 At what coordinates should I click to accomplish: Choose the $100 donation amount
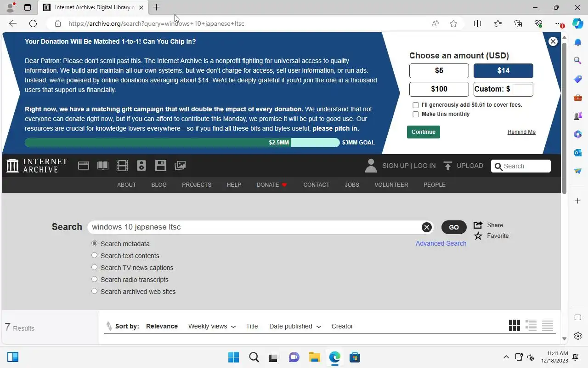coord(439,89)
